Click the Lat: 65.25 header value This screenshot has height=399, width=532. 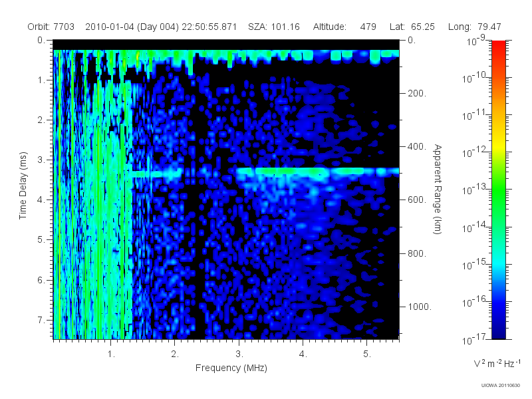(412, 27)
